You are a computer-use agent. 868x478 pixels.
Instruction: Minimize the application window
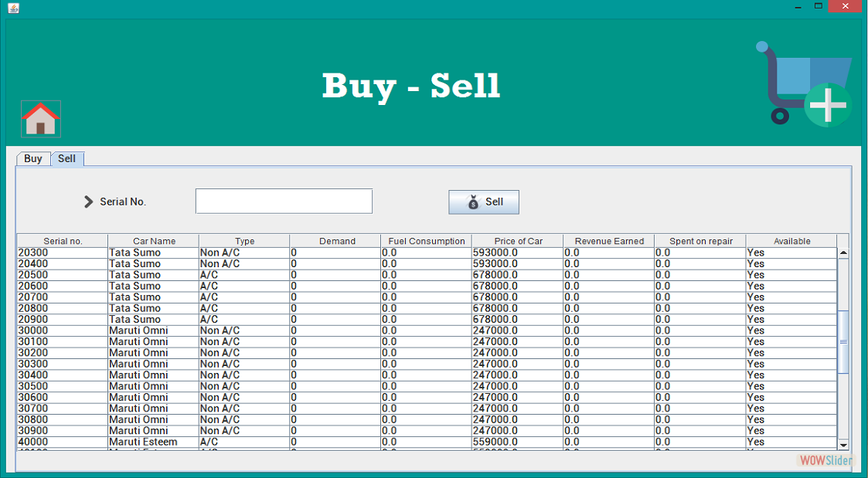pyautogui.click(x=798, y=7)
